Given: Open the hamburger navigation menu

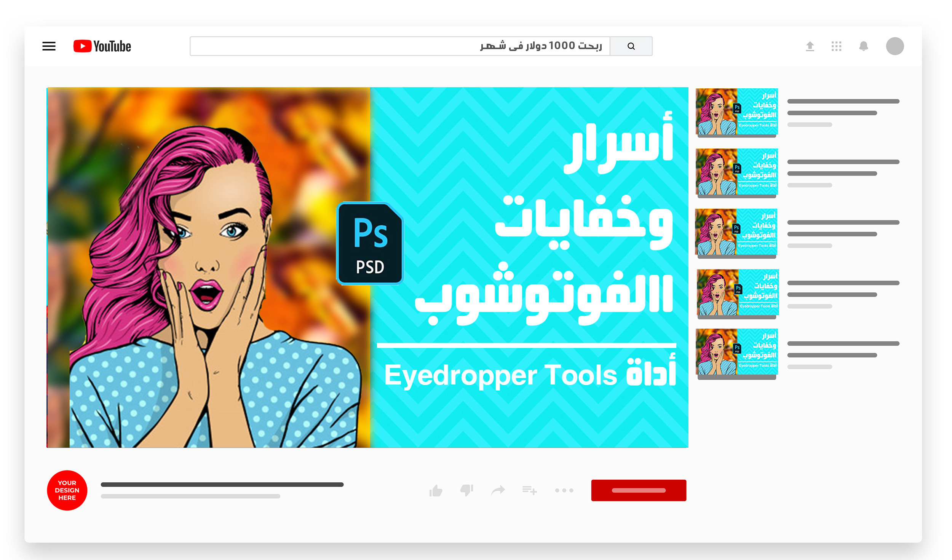Looking at the screenshot, I should point(49,46).
